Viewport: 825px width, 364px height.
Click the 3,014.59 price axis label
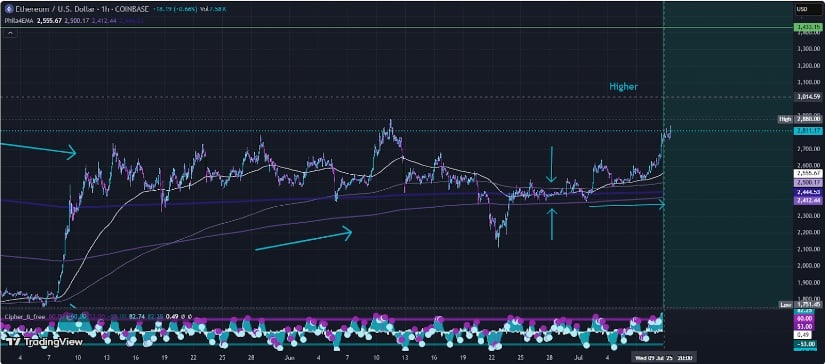click(808, 97)
